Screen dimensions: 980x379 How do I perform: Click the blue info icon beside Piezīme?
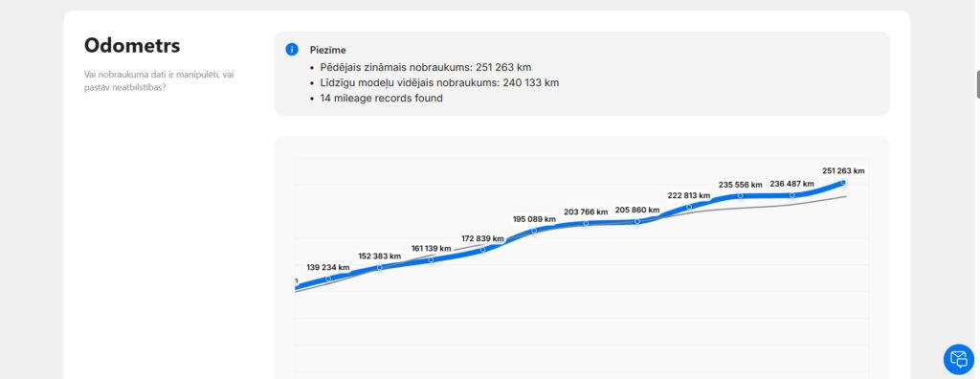point(292,50)
